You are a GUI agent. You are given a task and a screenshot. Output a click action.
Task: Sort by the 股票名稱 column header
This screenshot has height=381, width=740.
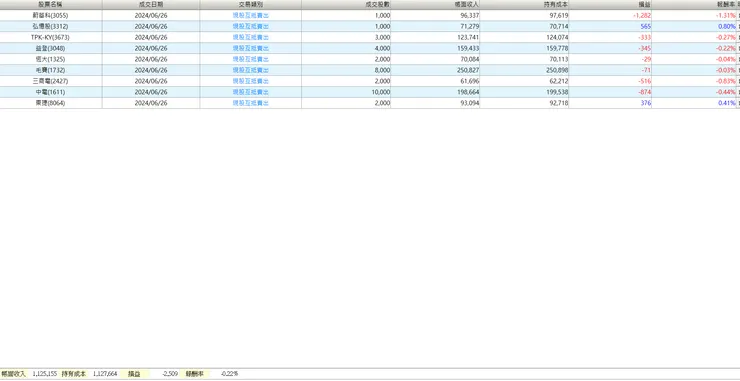point(50,4)
